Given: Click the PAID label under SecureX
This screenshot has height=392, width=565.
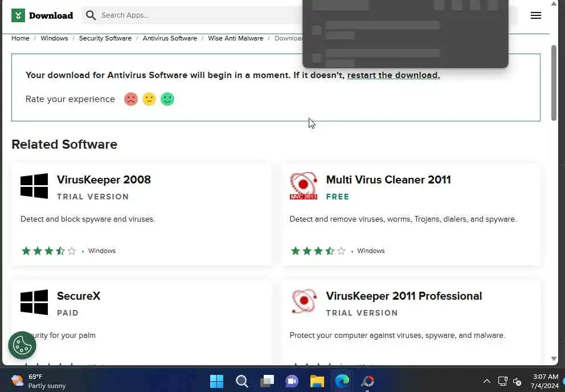Looking at the screenshot, I should click(x=68, y=313).
